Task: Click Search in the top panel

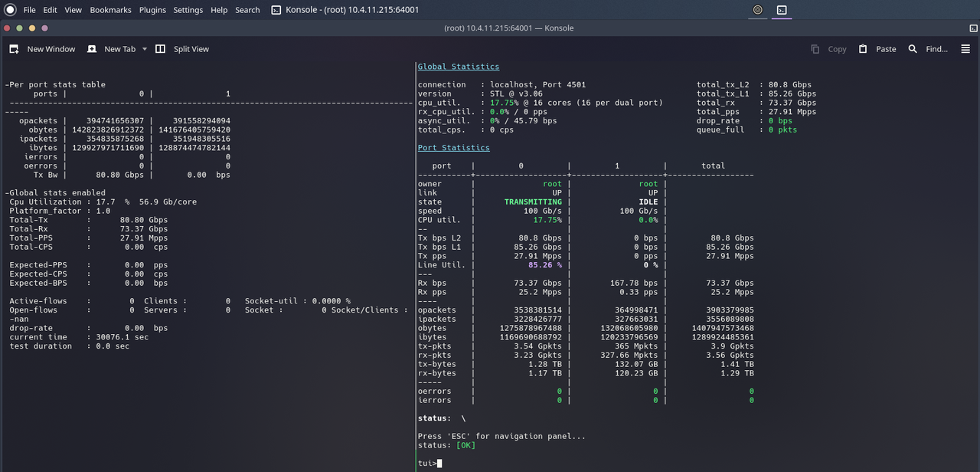Action: (247, 10)
